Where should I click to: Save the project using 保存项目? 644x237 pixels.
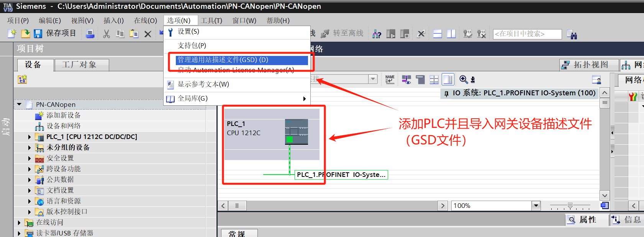pyautogui.click(x=55, y=34)
